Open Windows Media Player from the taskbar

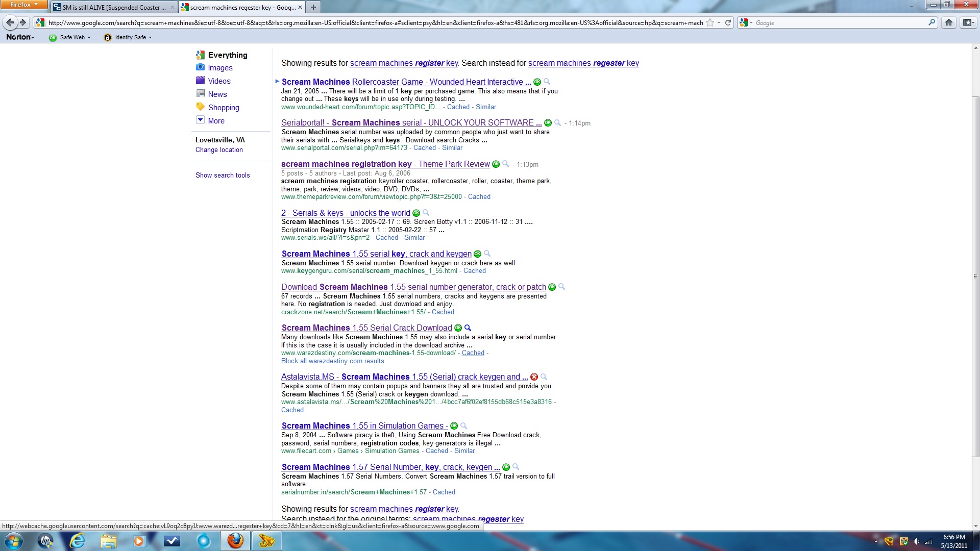coord(139,541)
